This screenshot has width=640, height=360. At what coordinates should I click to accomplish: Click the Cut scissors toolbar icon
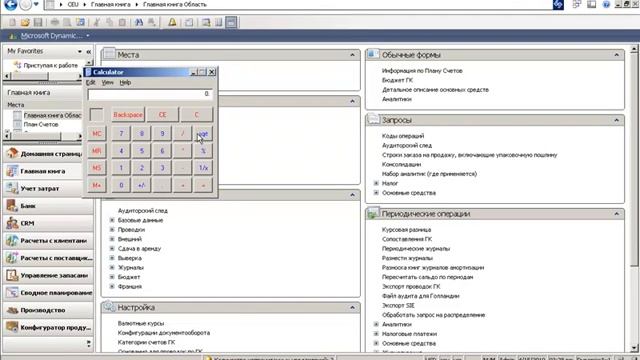pos(97,22)
